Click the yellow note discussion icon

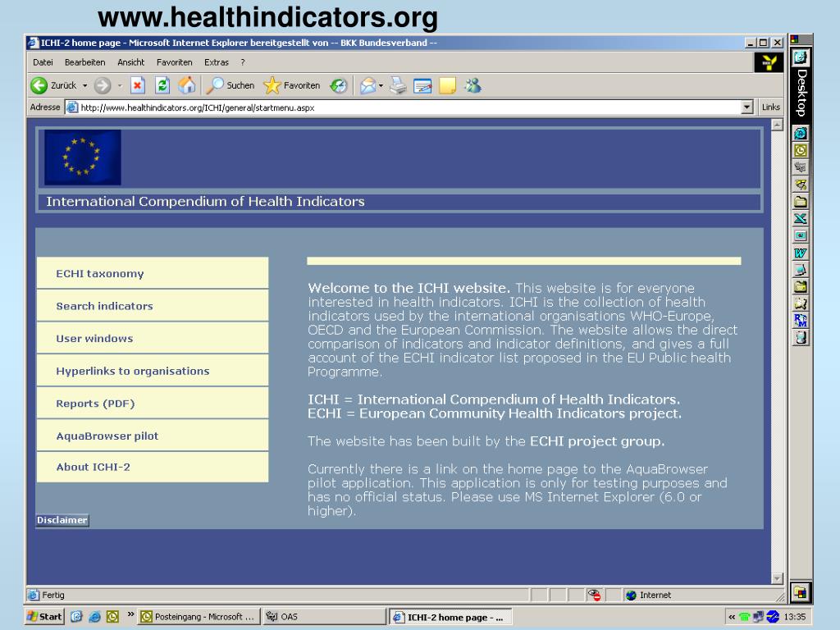point(447,85)
